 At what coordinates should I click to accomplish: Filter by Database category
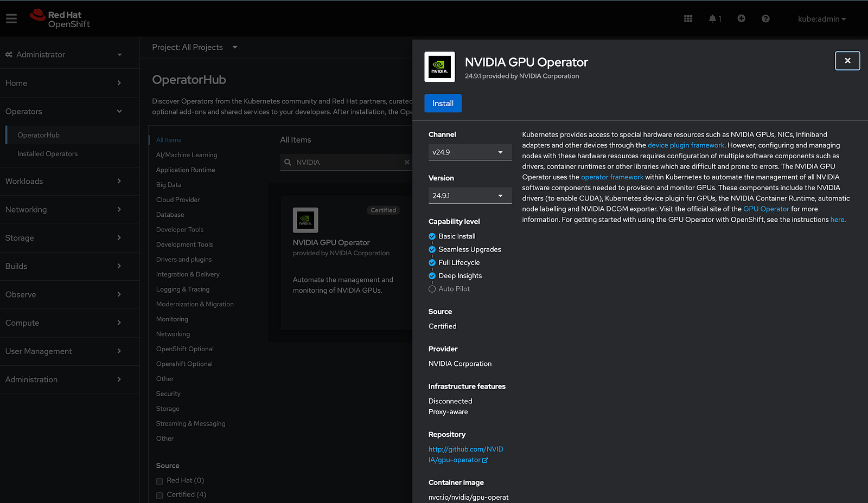170,215
